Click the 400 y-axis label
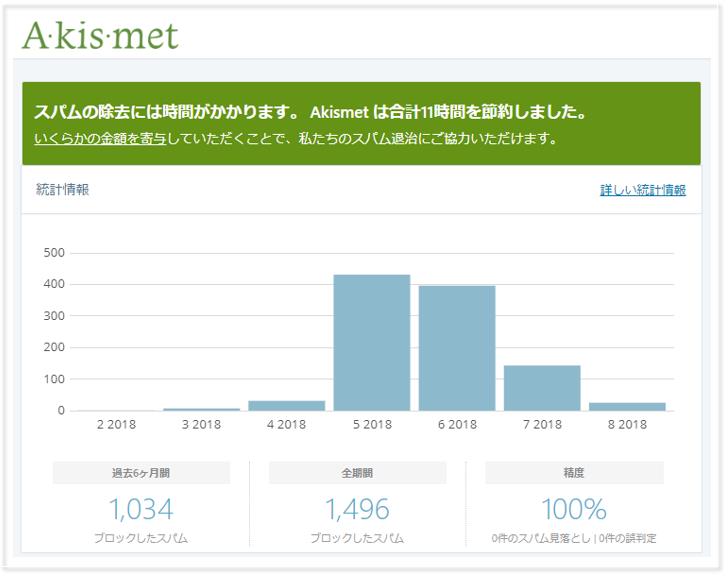This screenshot has height=577, width=728. click(54, 284)
